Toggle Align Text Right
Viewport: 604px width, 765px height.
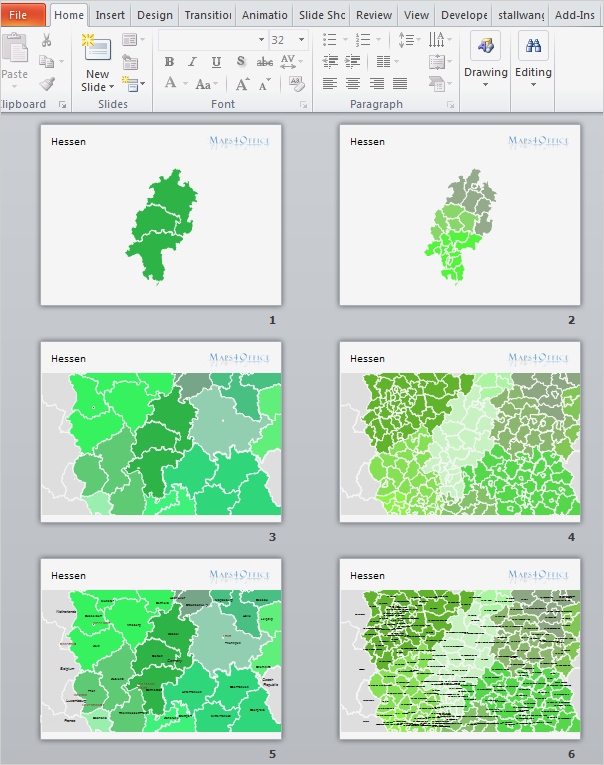point(377,83)
